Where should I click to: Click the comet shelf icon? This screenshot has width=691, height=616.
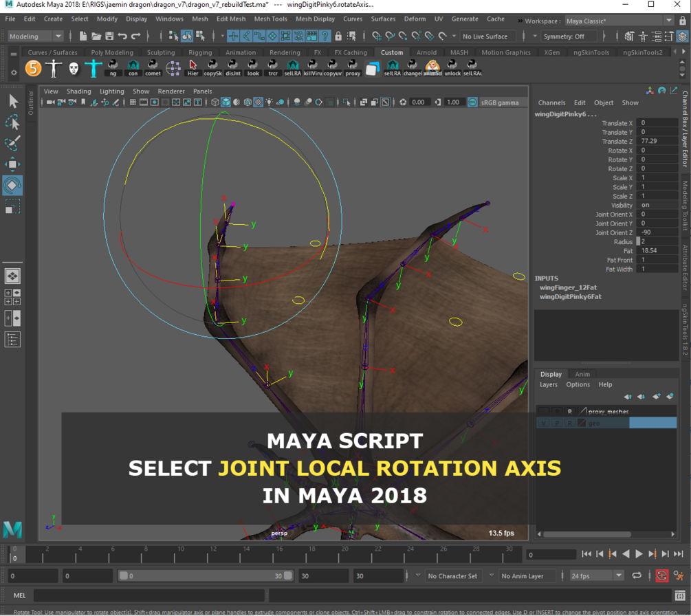tap(152, 68)
